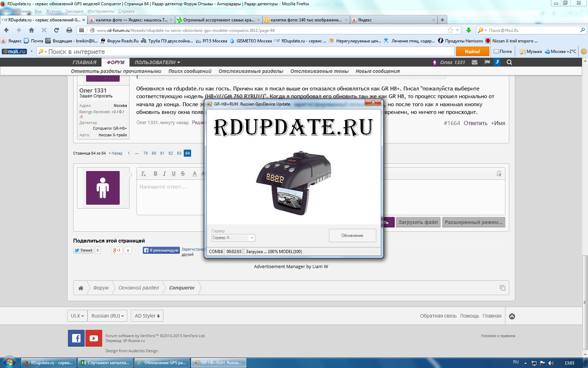This screenshot has height=368, width=588.
Task: Expand the ПОЛЬЗОВАТЕЛИ menu
Action: coord(157,62)
